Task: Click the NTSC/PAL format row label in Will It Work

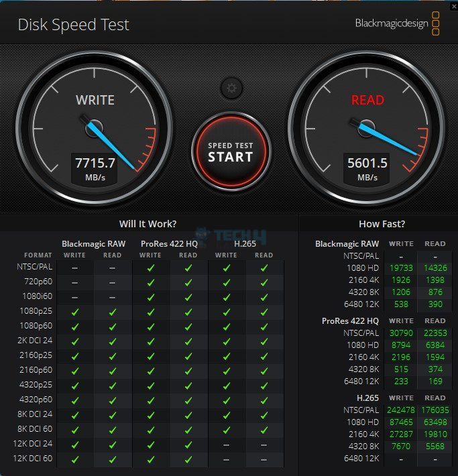Action: 35,267
